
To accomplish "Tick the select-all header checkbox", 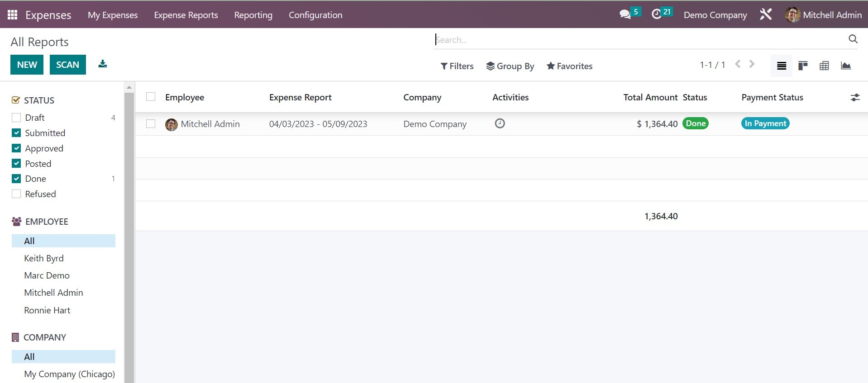I will click(151, 97).
